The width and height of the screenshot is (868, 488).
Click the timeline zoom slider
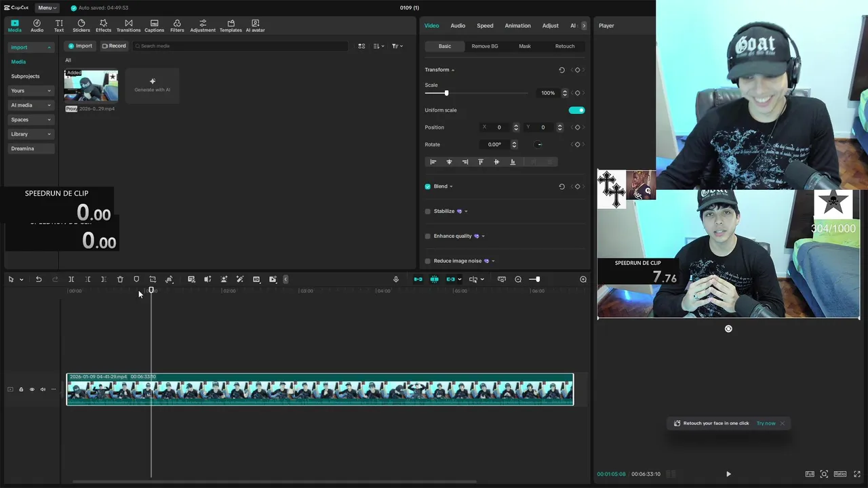[x=535, y=279]
